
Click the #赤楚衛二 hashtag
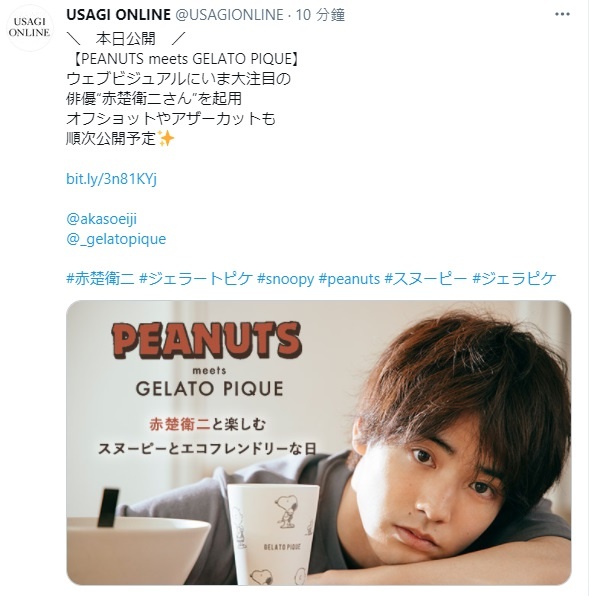(100, 279)
